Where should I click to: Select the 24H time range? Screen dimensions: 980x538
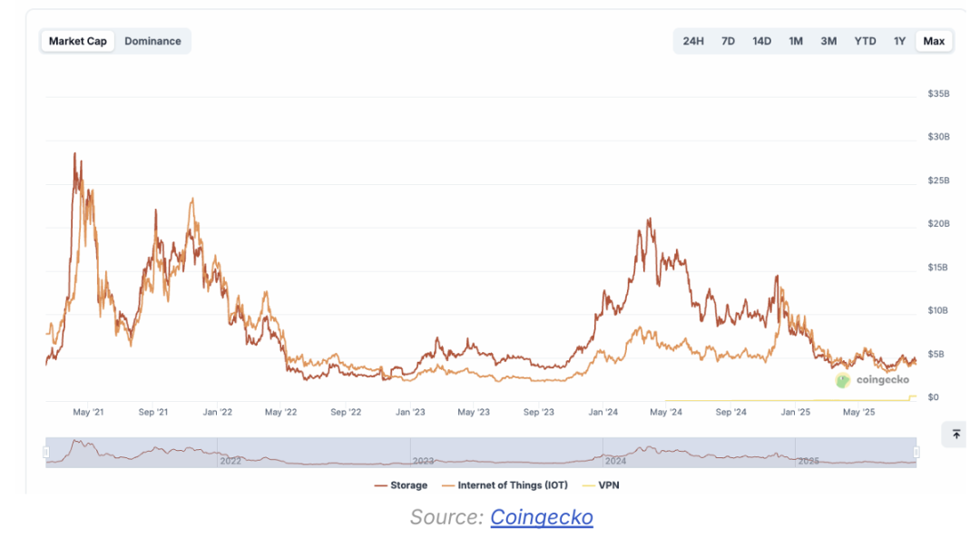pos(693,41)
